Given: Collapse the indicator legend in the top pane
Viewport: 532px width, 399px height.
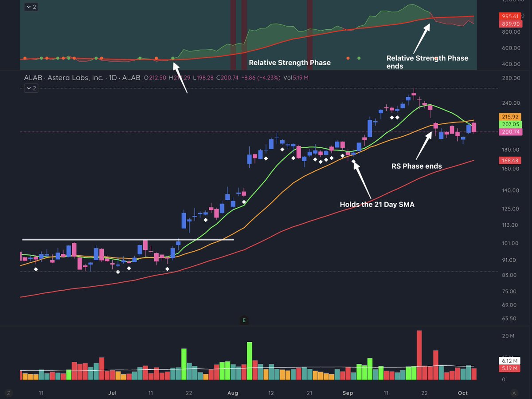Looking at the screenshot, I should click(31, 7).
